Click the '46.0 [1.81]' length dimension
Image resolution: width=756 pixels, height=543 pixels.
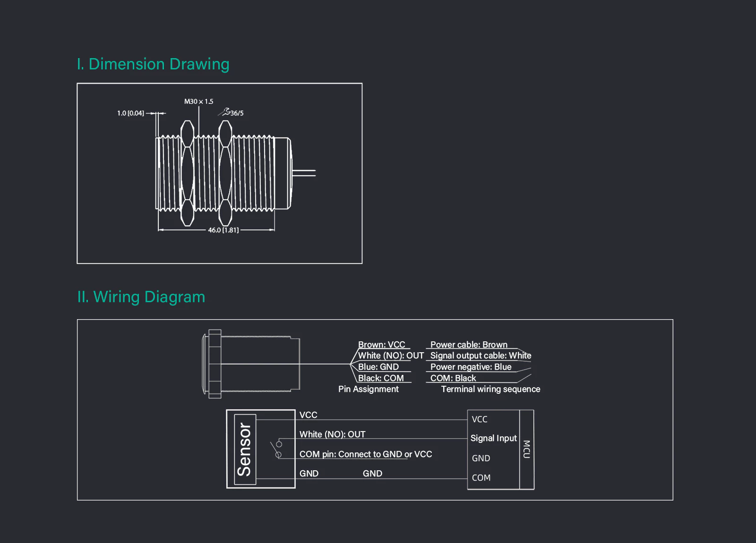coord(223,230)
